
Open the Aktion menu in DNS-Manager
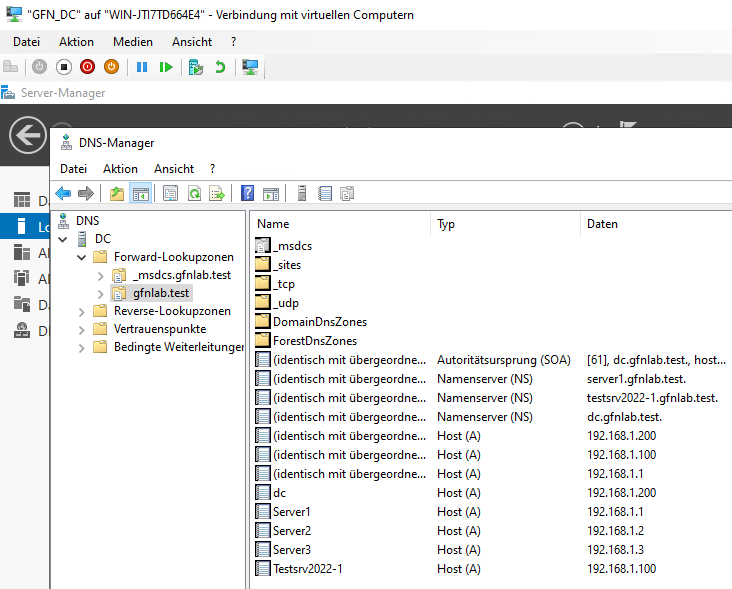[x=120, y=169]
